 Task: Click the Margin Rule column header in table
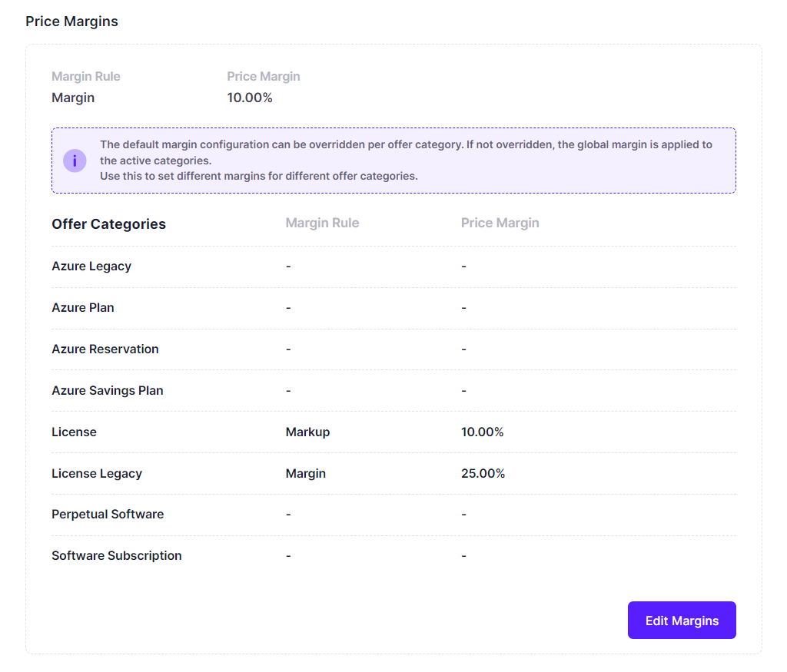pos(322,223)
